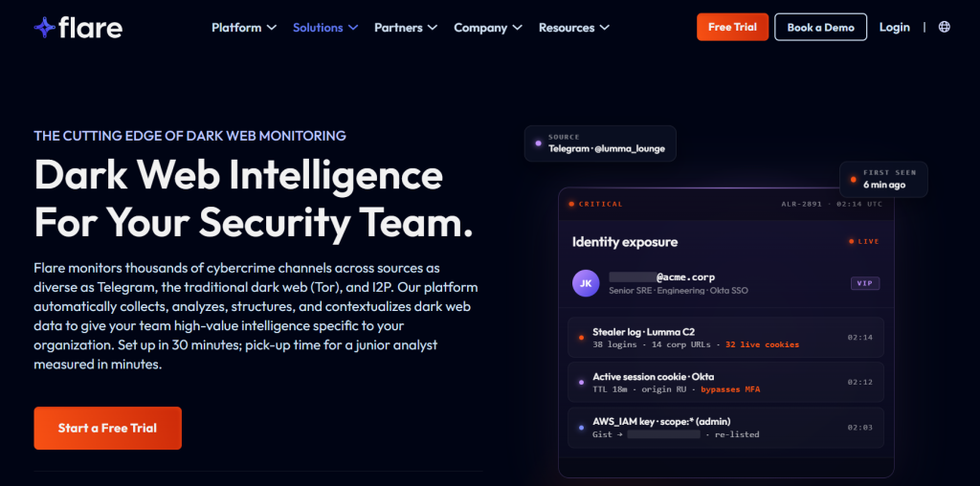Click the @acme.corp email text
Image resolution: width=980 pixels, height=486 pixels.
685,276
